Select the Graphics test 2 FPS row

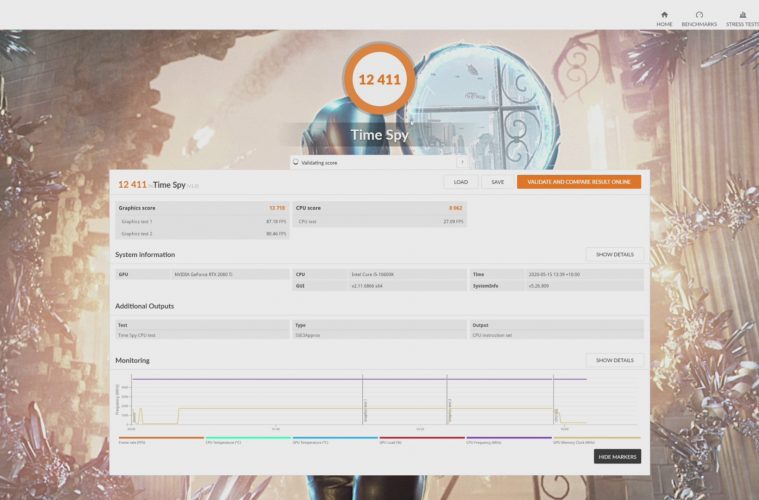pos(202,233)
